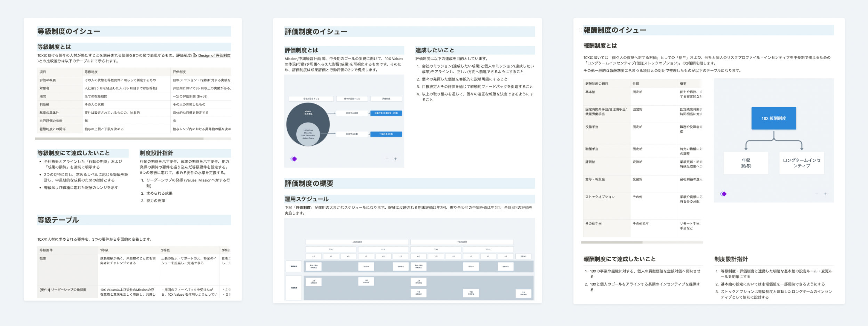868x326 pixels.
Task: Zoom in on the evaluation diagram embed
Action: (395, 159)
